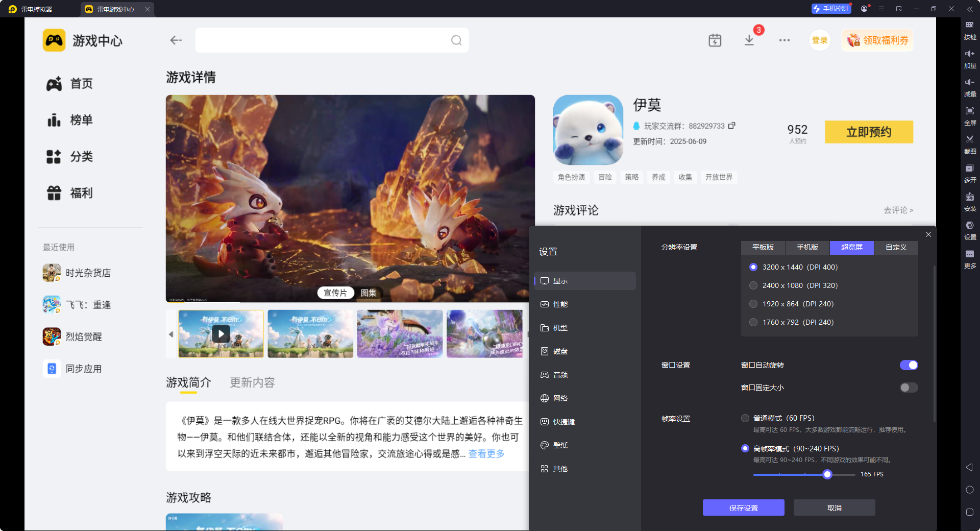
Task: Open the more options menu via 更多 icon
Action: coord(969,259)
